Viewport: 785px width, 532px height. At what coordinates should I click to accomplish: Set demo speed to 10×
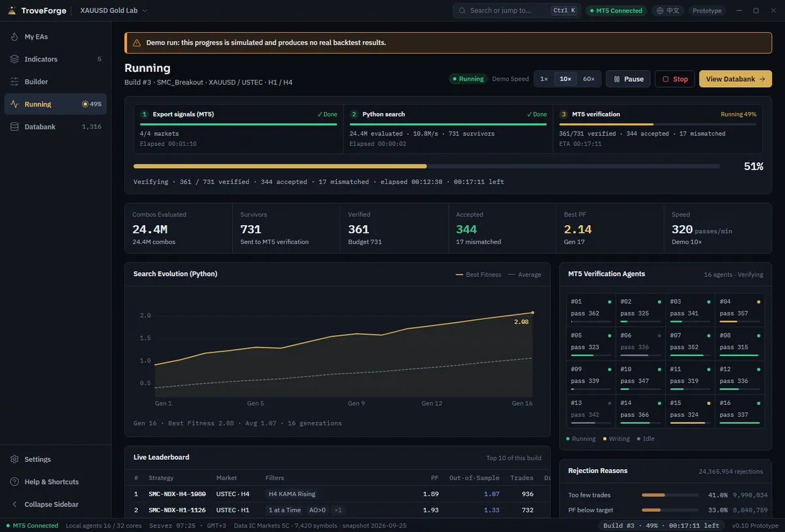(566, 79)
